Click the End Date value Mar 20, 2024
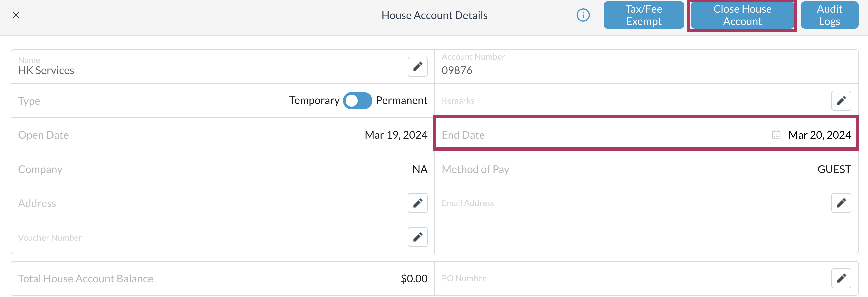Image resolution: width=868 pixels, height=297 pixels. (819, 135)
